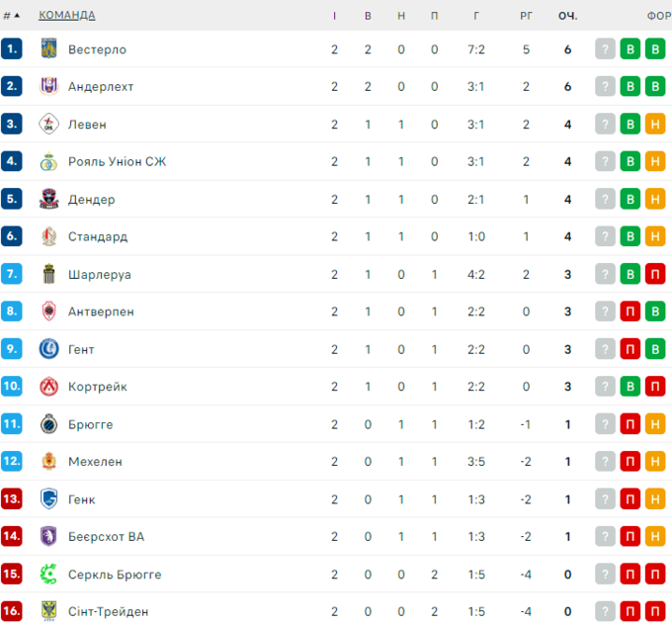This screenshot has height=626, width=672.
Task: Sort table by the # rank column
Action: (8, 16)
